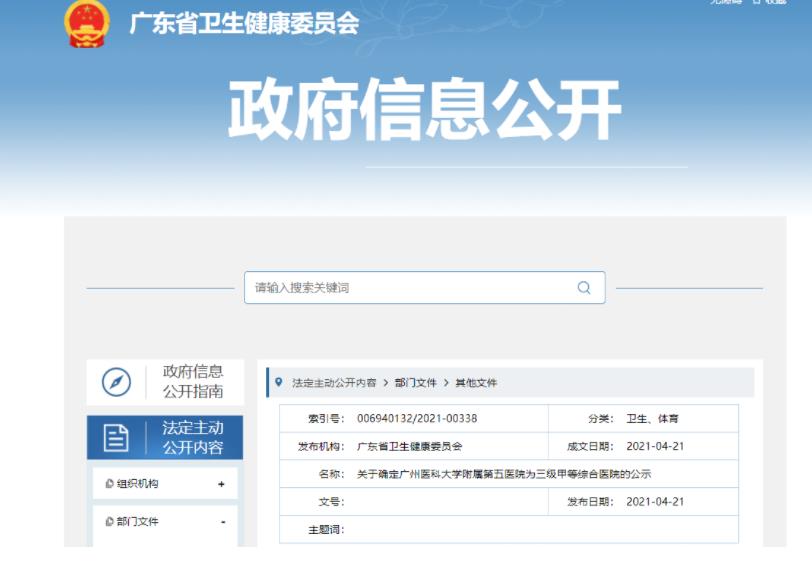Select the 法定主动公开内容 tab label
The width and height of the screenshot is (812, 571).
coord(193,438)
